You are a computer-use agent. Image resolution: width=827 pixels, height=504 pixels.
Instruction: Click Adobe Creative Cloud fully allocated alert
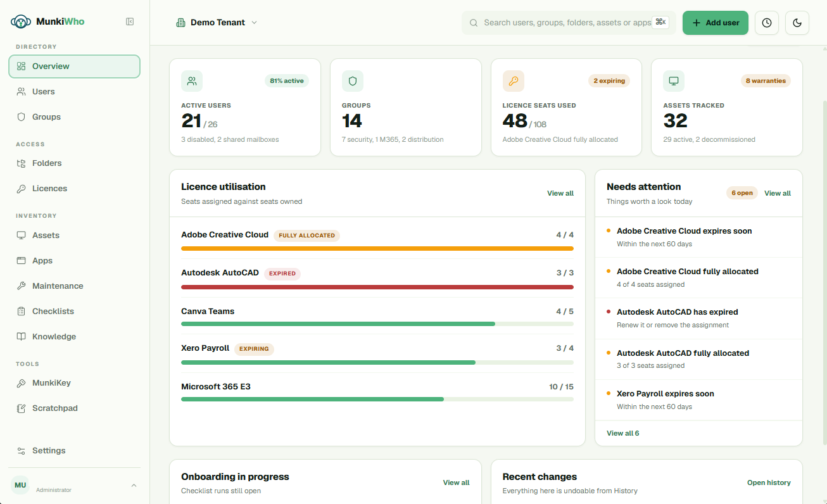pos(698,278)
